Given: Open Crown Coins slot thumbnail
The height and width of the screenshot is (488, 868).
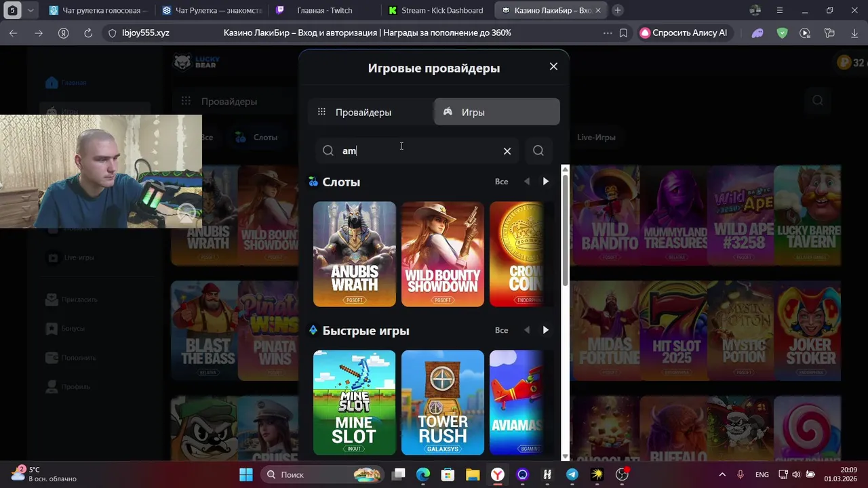Looking at the screenshot, I should 517,254.
